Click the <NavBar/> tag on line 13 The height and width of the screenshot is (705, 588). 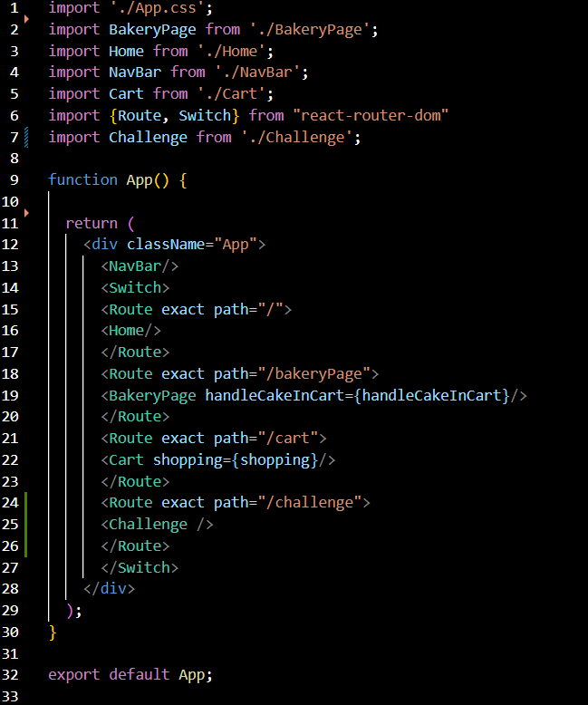140,266
